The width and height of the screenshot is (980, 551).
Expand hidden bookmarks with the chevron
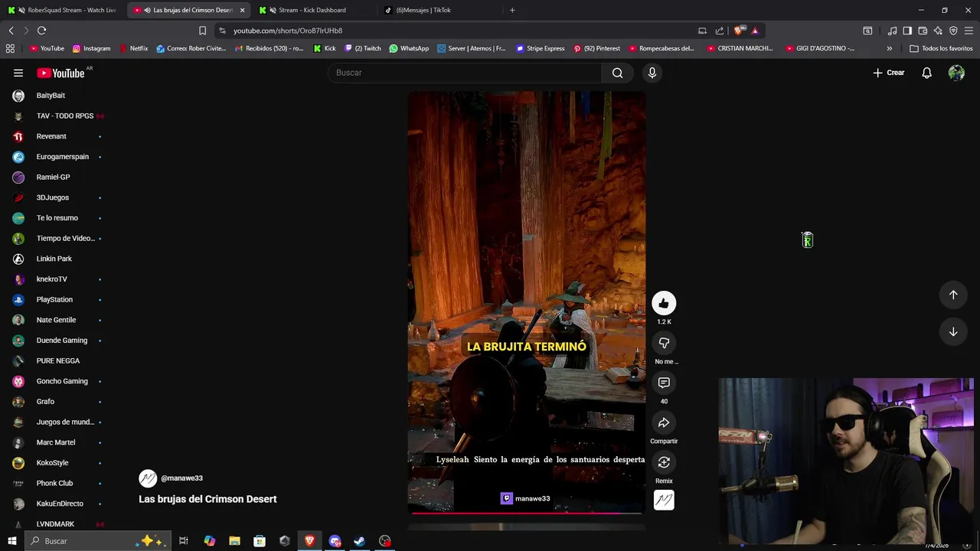[x=889, y=48]
